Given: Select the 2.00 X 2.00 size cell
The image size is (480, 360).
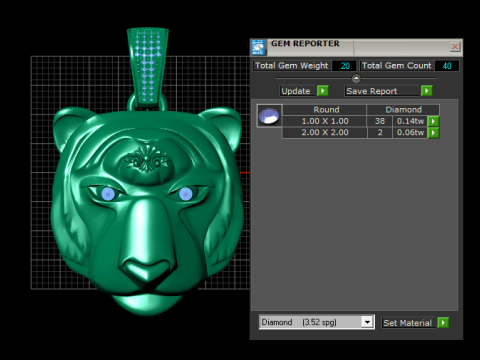Looking at the screenshot, I should tap(325, 133).
